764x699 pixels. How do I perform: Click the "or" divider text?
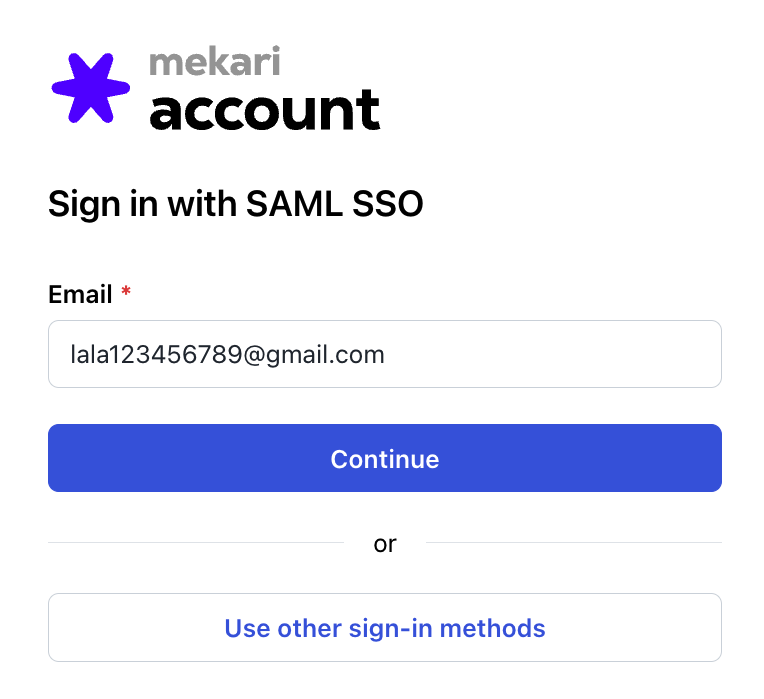385,544
